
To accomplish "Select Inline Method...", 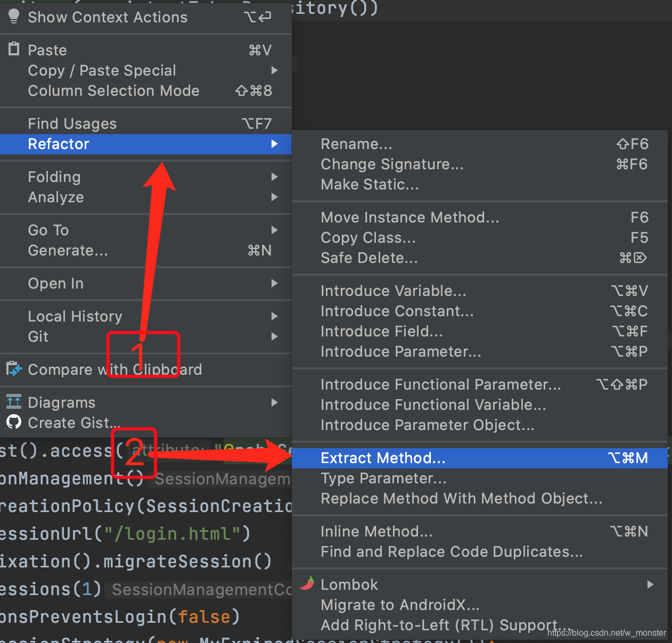I will click(x=480, y=531).
